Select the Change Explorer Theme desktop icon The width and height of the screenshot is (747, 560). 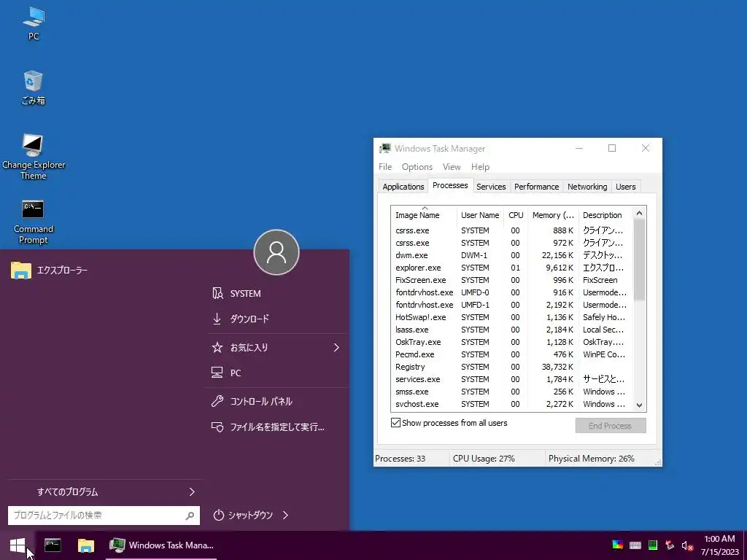click(x=34, y=157)
